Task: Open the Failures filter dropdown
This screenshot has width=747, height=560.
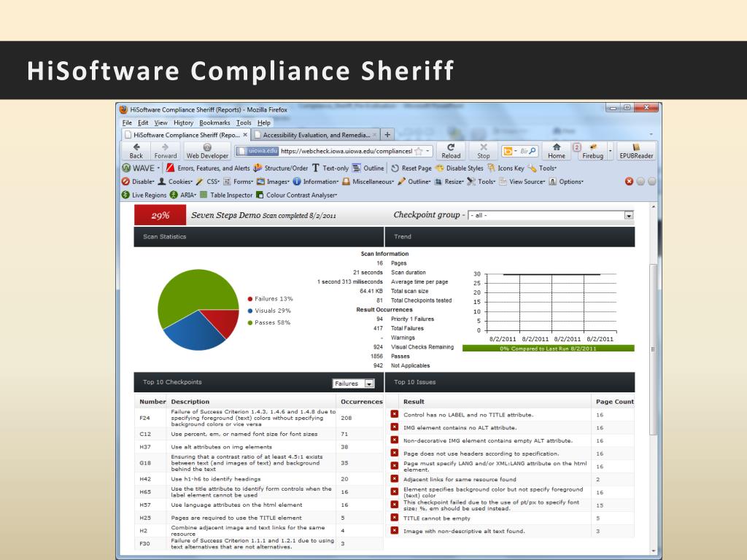Action: (354, 384)
